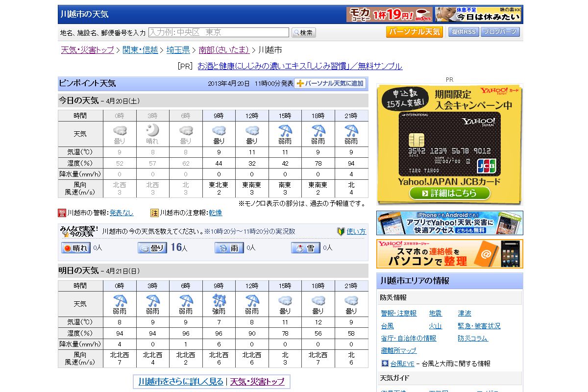Click the 川越市の天気 page title
Viewport: 588px width, 392px height.
pos(84,14)
